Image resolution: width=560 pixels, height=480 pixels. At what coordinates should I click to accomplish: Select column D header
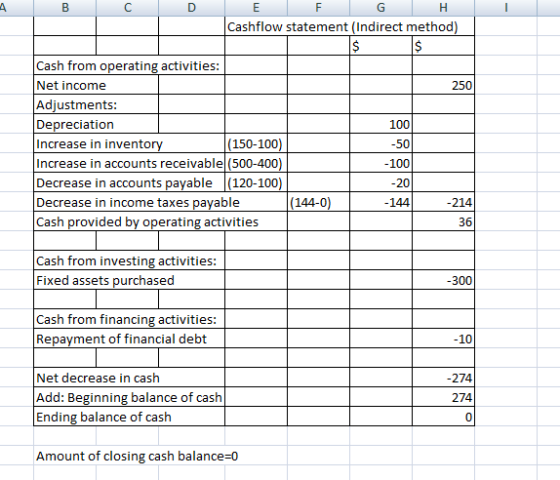point(192,8)
